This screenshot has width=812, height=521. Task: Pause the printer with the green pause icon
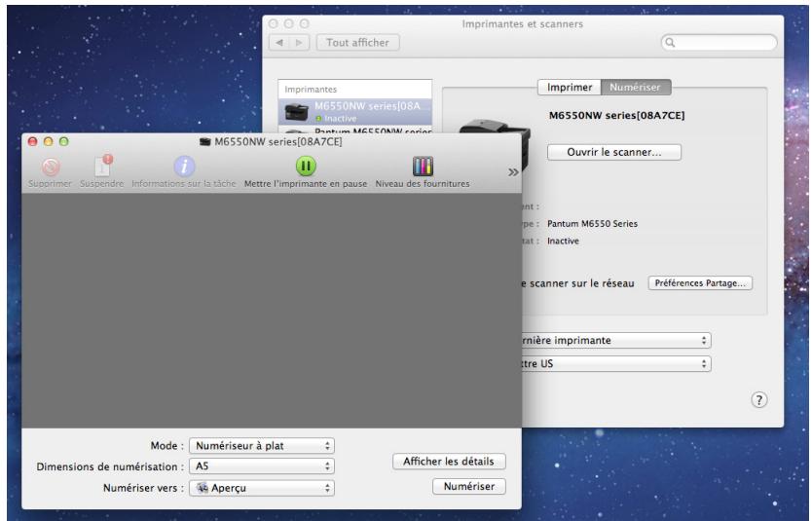click(307, 167)
